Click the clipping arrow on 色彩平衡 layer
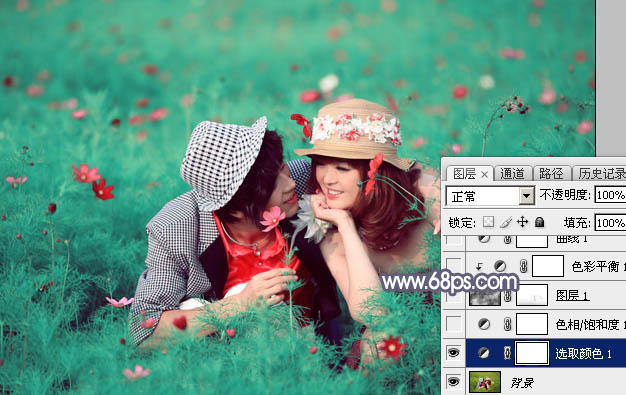626x395 pixels. (479, 267)
